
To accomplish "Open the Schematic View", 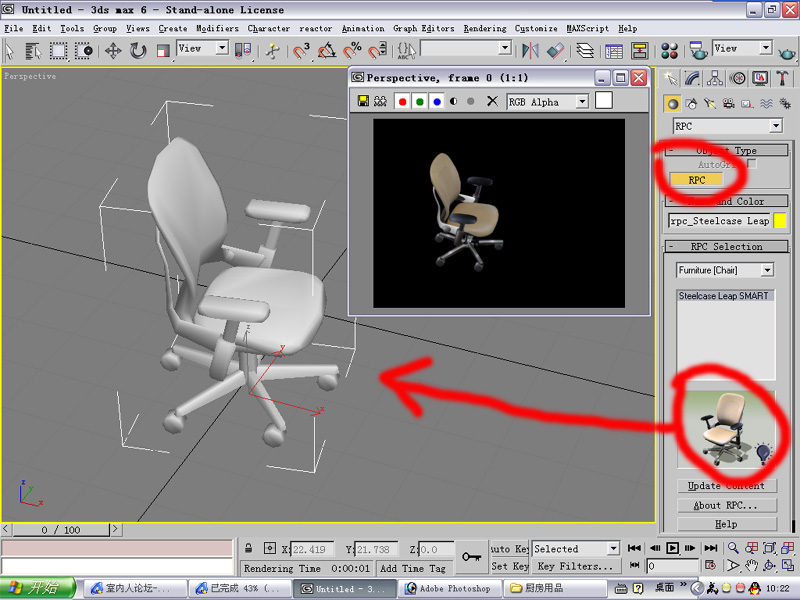I will pos(639,51).
